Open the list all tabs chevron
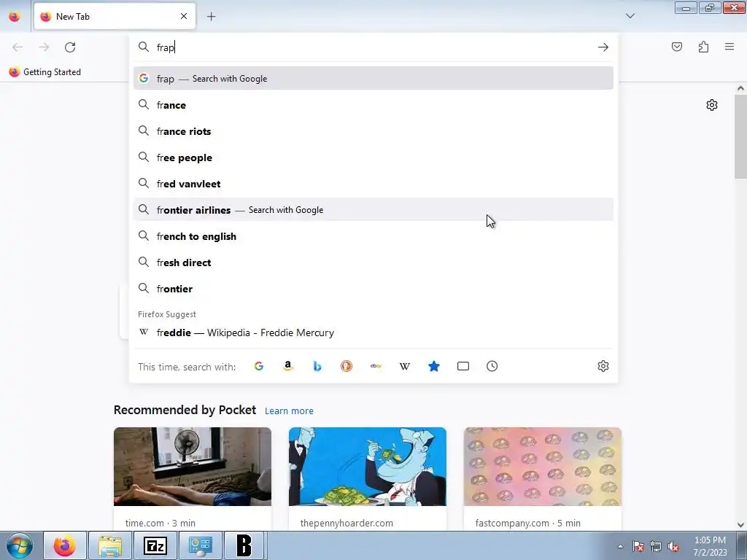Viewport: 747px width, 560px height. click(630, 16)
